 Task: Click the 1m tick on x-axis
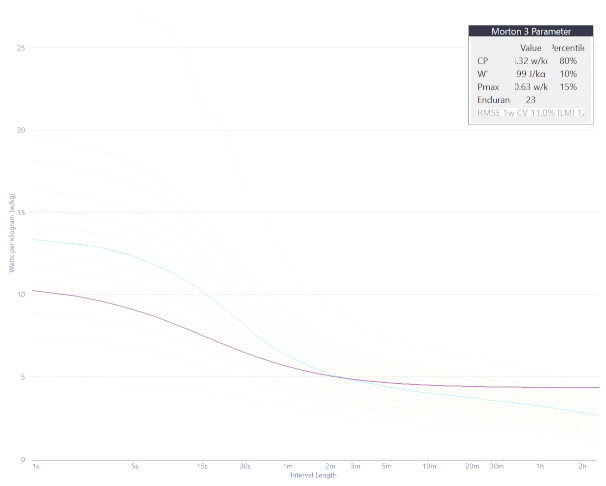288,466
